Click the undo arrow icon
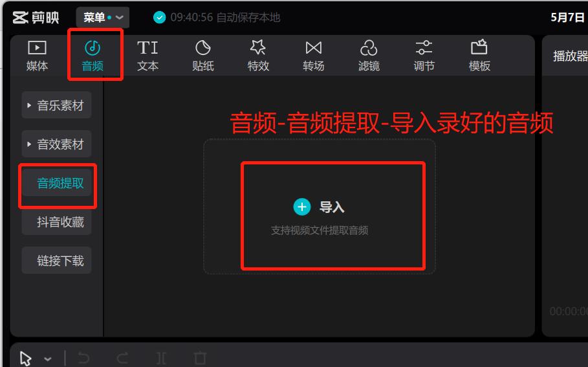The width and height of the screenshot is (588, 367). pos(83,359)
